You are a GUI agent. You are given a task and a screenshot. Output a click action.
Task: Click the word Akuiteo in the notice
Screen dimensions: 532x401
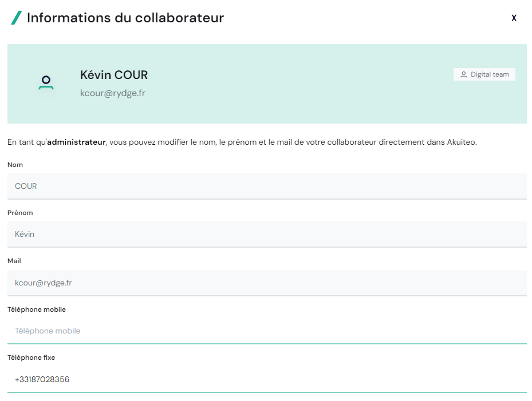tap(461, 142)
